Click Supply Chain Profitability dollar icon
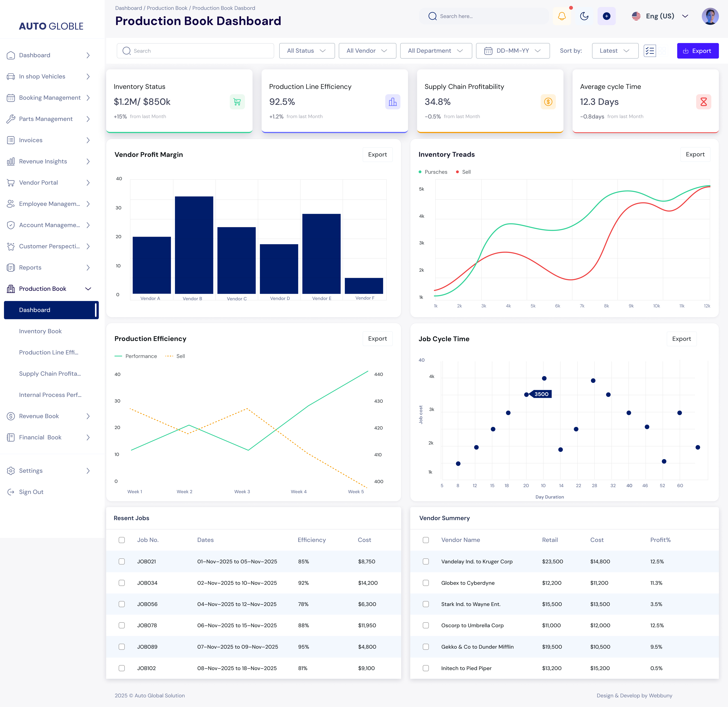Image resolution: width=728 pixels, height=707 pixels. click(x=548, y=102)
